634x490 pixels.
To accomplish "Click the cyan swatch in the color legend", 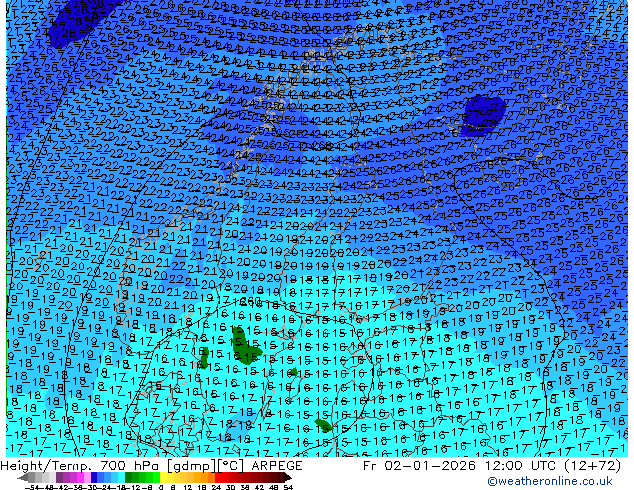I will (121, 478).
